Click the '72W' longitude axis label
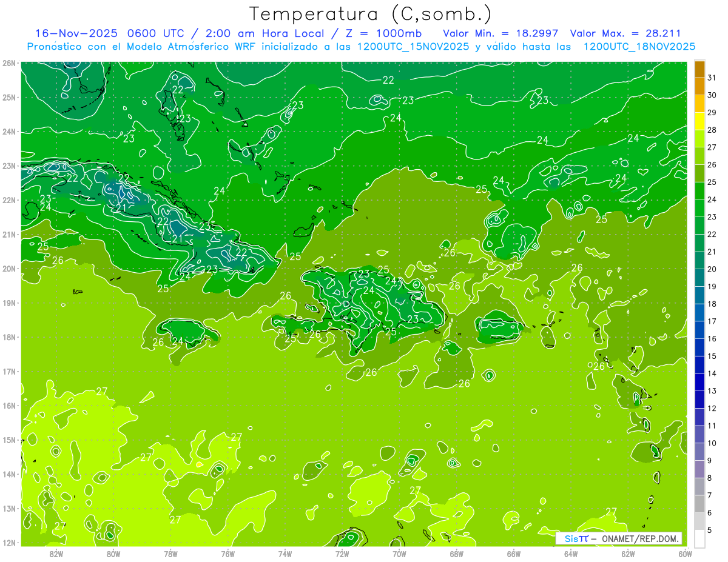The width and height of the screenshot is (728, 562). (342, 554)
